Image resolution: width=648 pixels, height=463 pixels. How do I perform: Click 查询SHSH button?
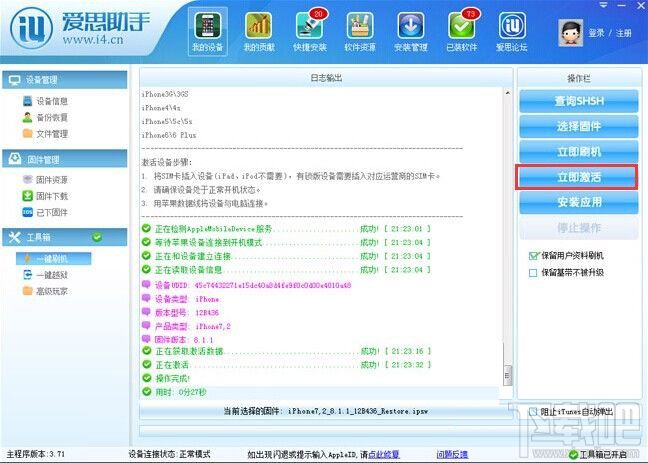coord(579,101)
